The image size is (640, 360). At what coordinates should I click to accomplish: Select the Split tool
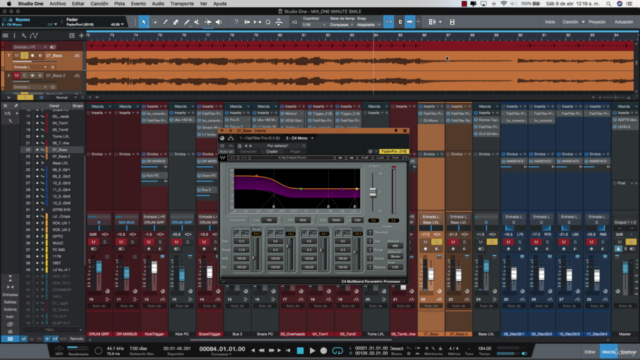click(x=165, y=22)
